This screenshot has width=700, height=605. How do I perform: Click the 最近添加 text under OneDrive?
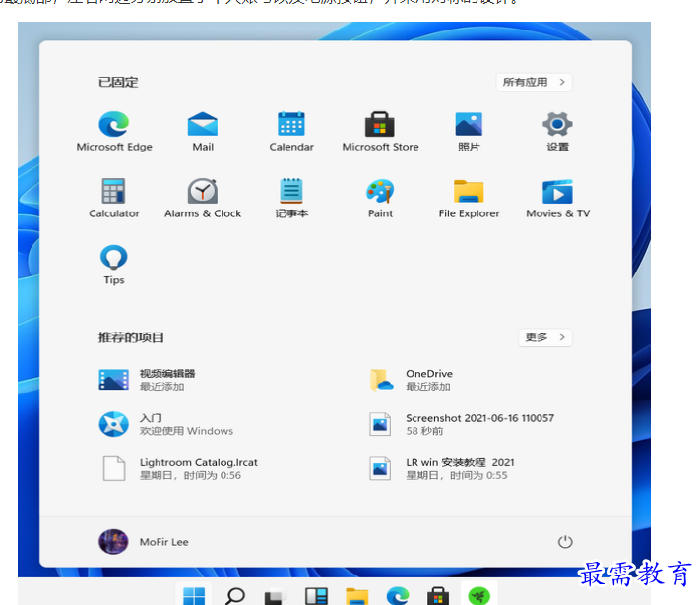[427, 387]
